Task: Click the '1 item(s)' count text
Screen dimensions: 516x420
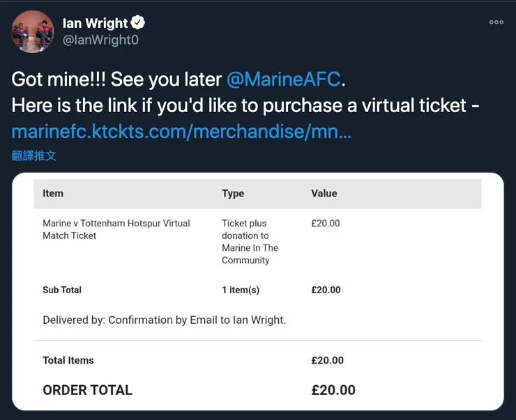Action: [241, 290]
